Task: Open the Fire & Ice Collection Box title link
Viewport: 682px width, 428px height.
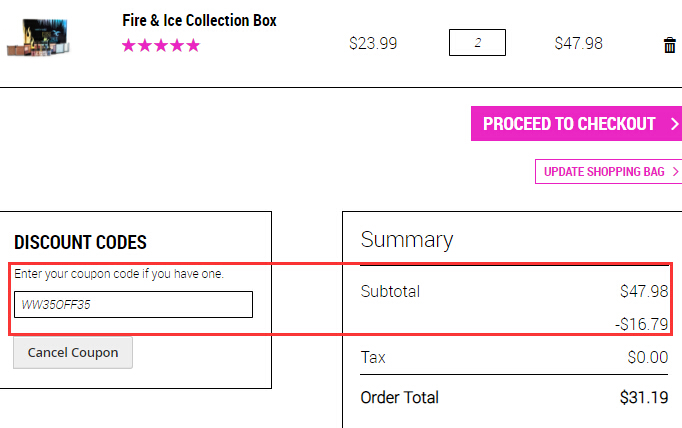Action: [x=199, y=20]
